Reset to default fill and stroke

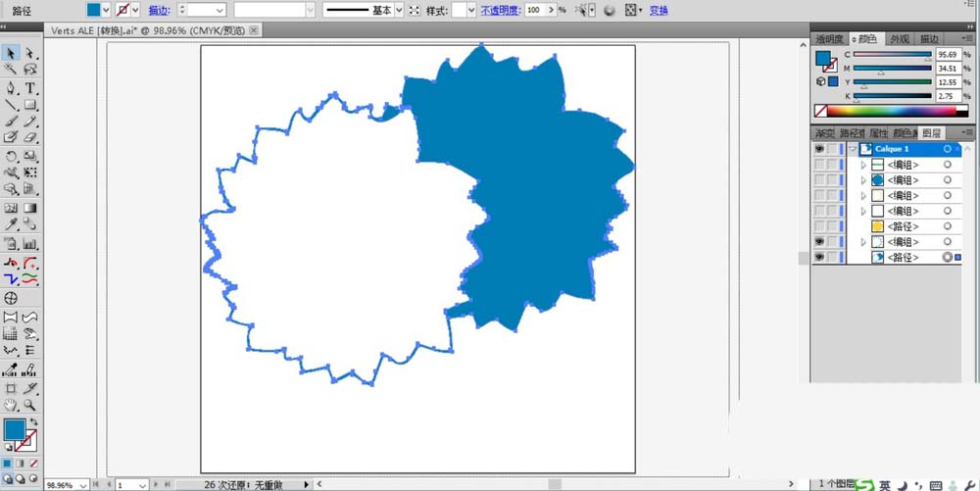[x=9, y=447]
